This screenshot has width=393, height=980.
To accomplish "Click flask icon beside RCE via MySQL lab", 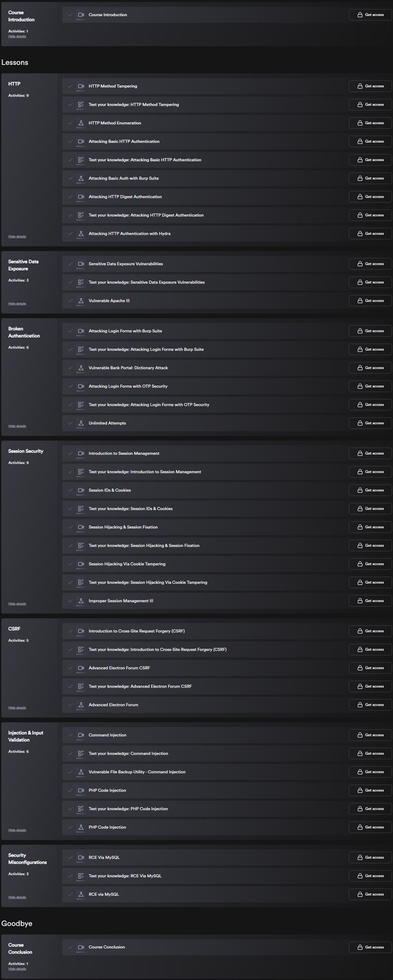I will 81,894.
